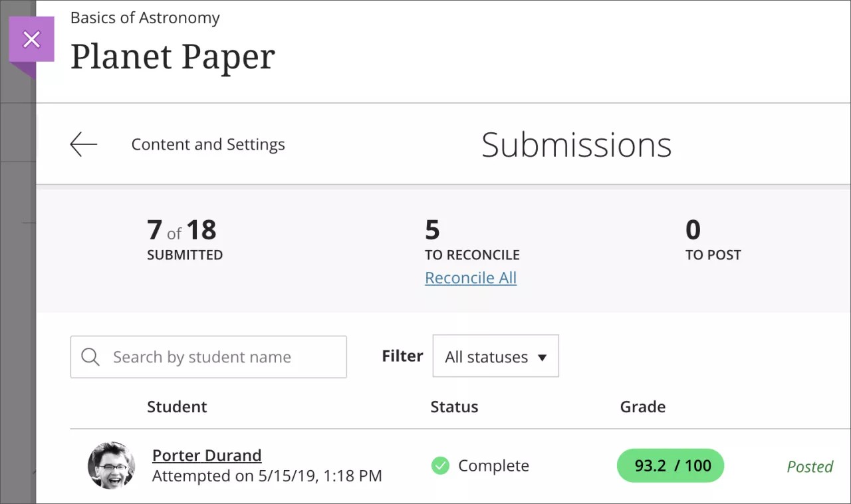Click the student name search field
This screenshot has height=504, width=851.
pos(208,357)
